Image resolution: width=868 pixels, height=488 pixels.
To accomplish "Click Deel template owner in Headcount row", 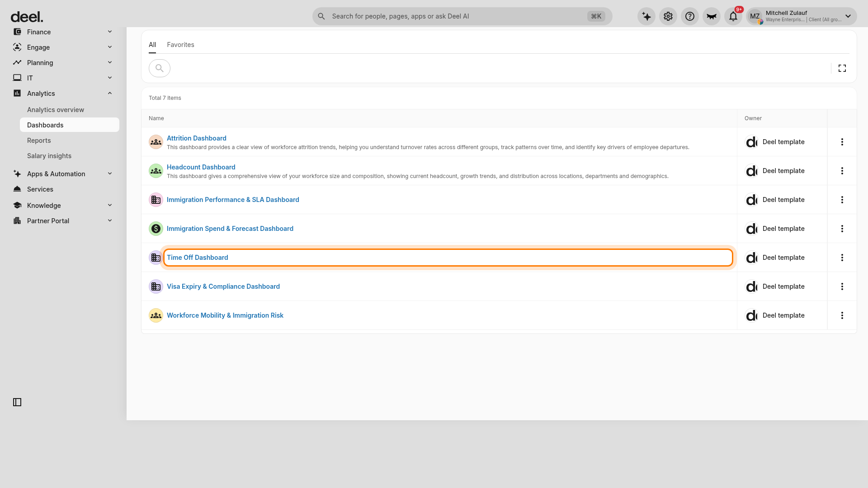I will pyautogui.click(x=783, y=171).
